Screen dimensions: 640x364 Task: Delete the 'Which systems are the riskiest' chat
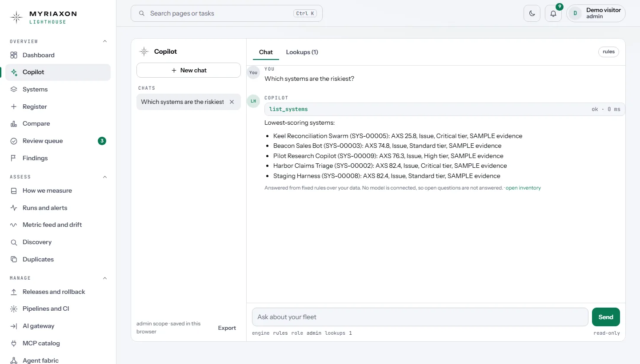coord(232,102)
